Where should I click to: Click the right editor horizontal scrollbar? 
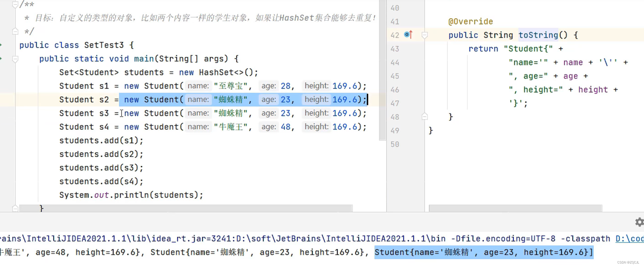[515, 208]
